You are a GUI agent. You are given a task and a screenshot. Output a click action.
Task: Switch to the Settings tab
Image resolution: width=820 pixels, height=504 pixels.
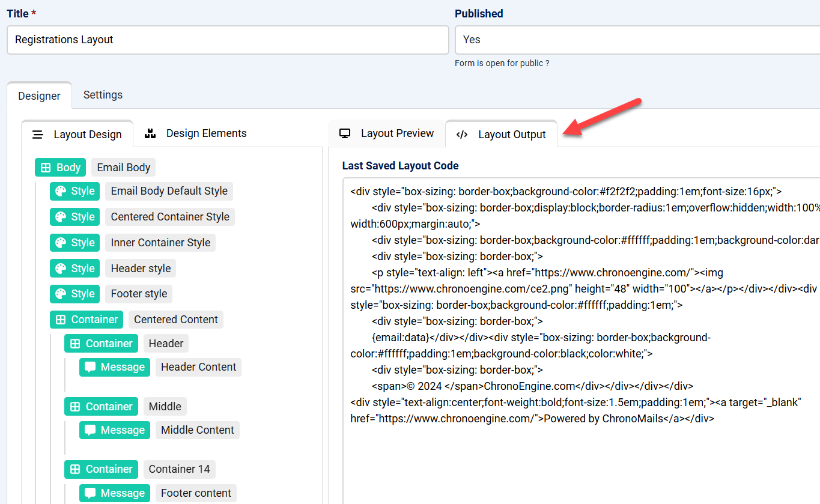coord(103,95)
